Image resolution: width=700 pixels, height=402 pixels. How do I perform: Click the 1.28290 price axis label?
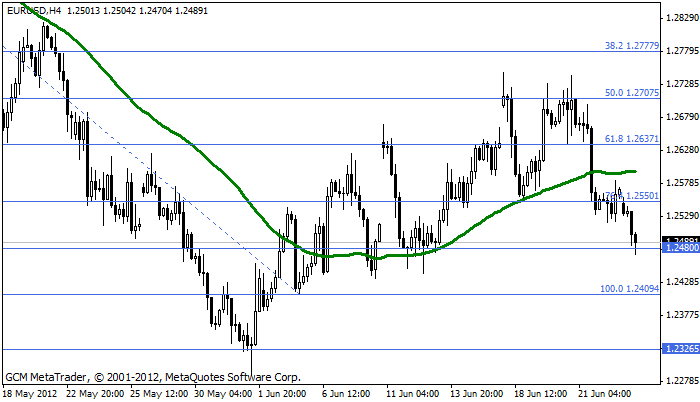[x=682, y=18]
